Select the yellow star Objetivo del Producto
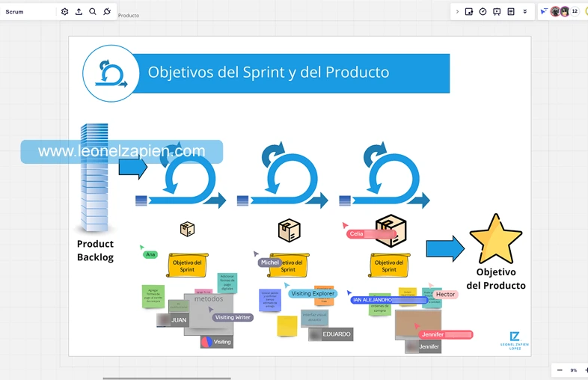 (495, 239)
